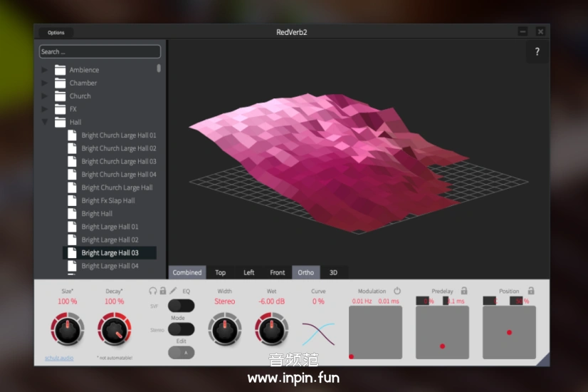The width and height of the screenshot is (588, 392).
Task: Click the Church folder icon
Action: pyautogui.click(x=60, y=96)
